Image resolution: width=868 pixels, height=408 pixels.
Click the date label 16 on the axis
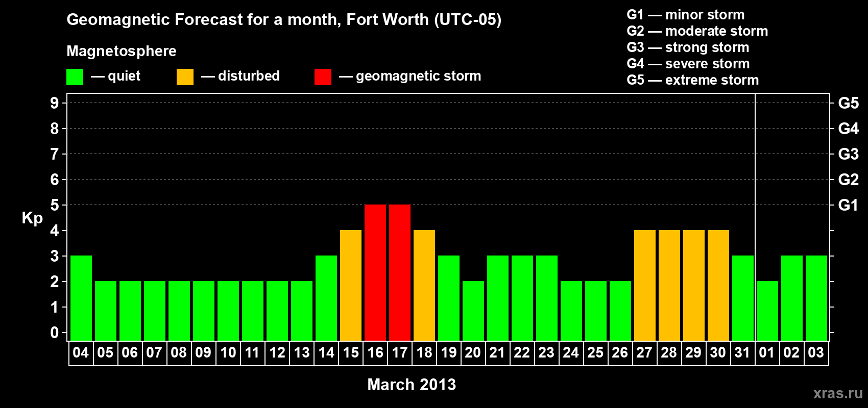(x=375, y=352)
